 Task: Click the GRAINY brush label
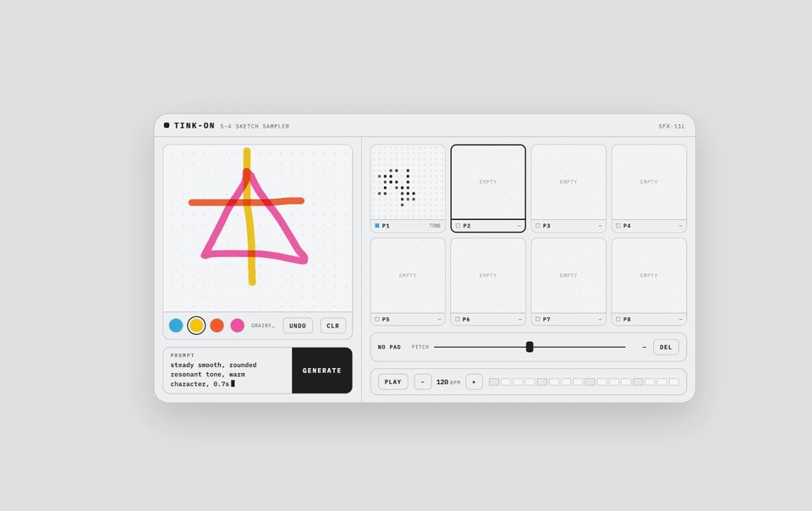262,326
